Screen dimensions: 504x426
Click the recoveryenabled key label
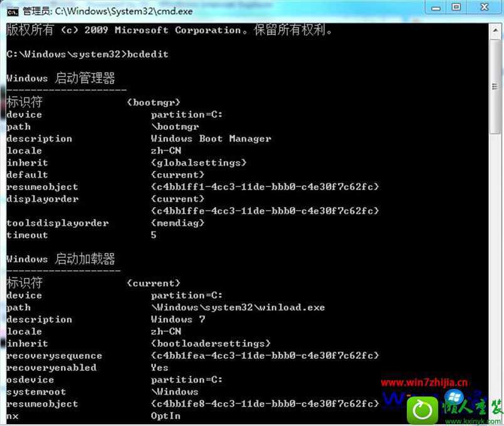click(51, 368)
